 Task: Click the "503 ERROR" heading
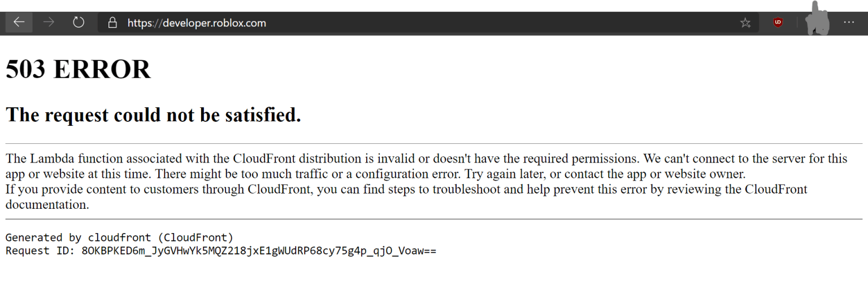coord(78,69)
